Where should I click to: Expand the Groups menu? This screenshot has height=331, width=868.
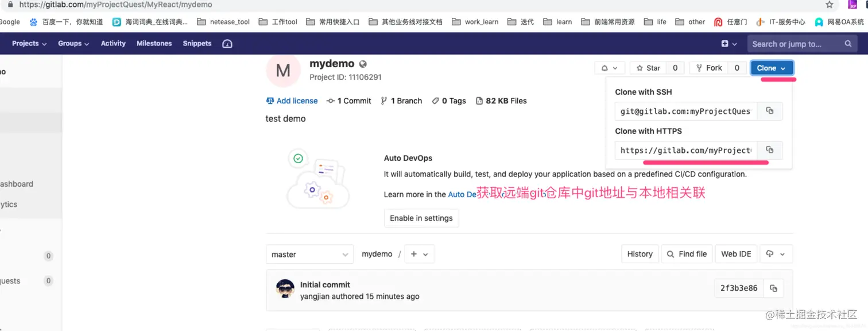(73, 44)
